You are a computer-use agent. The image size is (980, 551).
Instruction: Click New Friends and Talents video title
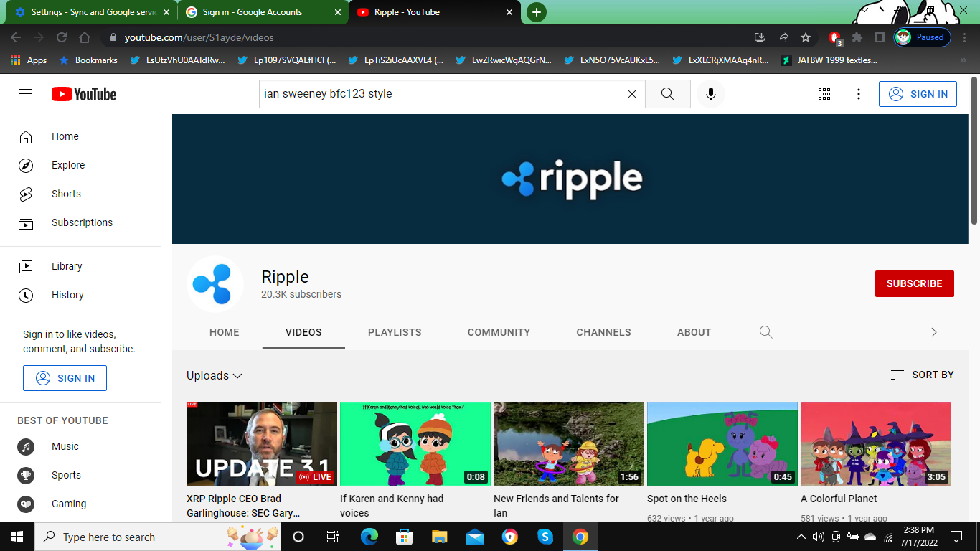(556, 506)
